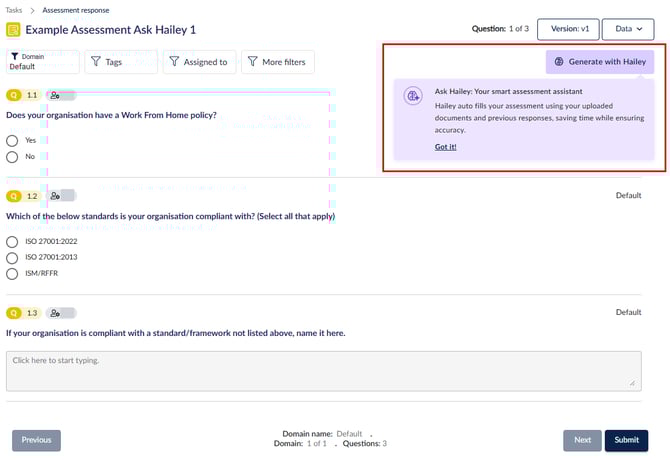
Task: Click the assignee icon on question 1.3
Action: tap(55, 313)
